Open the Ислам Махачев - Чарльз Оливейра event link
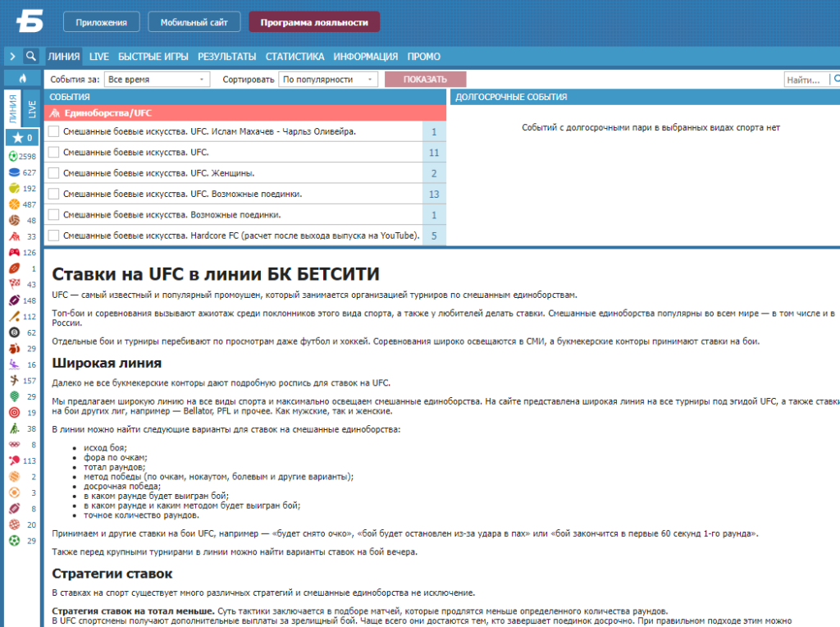 coord(209,131)
